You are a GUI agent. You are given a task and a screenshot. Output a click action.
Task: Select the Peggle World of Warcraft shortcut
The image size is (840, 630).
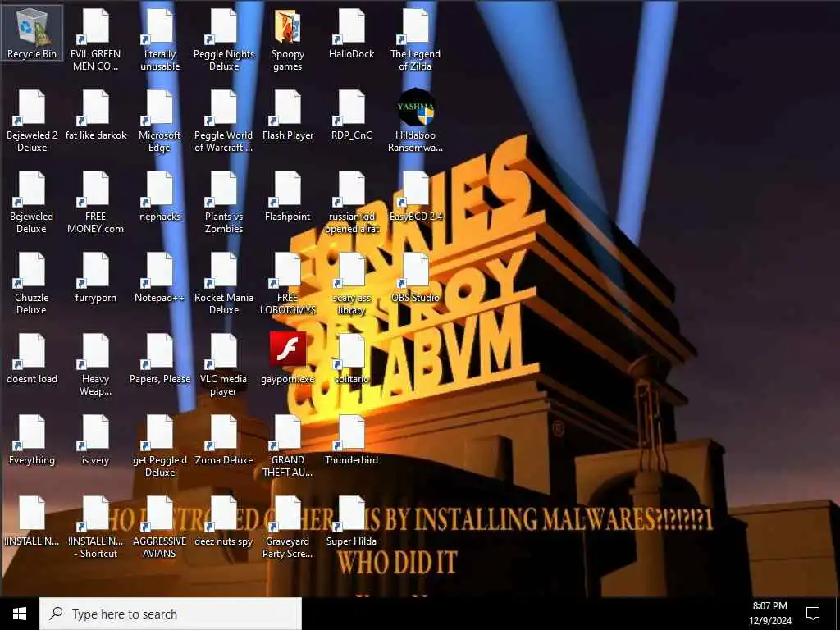223,120
